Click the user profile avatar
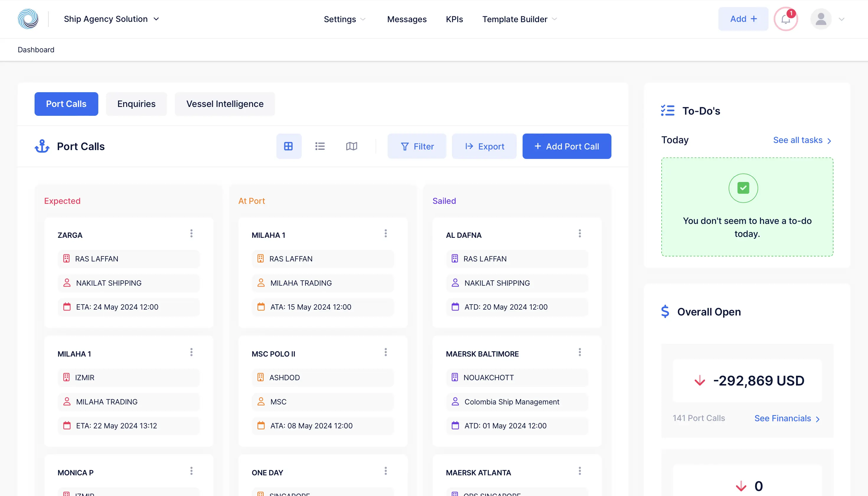The image size is (868, 496). [821, 19]
